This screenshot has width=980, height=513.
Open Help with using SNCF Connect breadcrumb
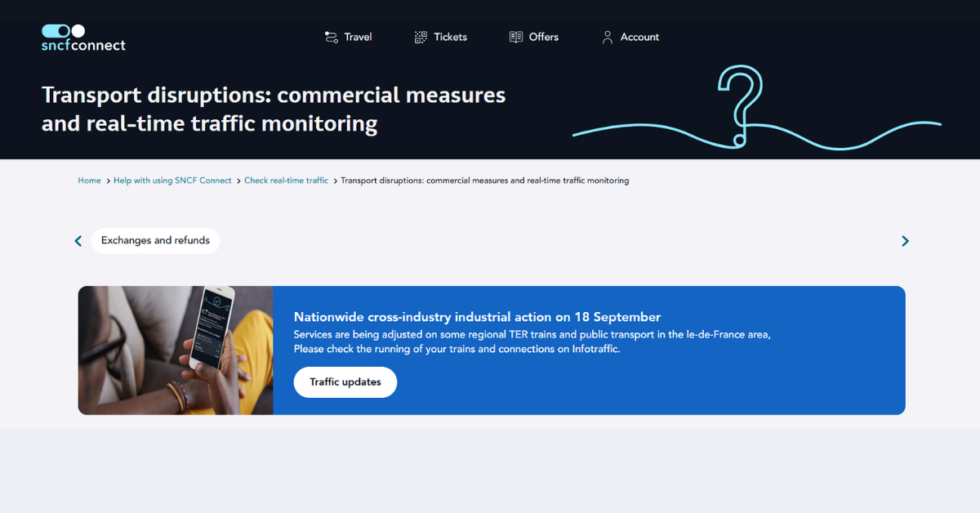172,181
